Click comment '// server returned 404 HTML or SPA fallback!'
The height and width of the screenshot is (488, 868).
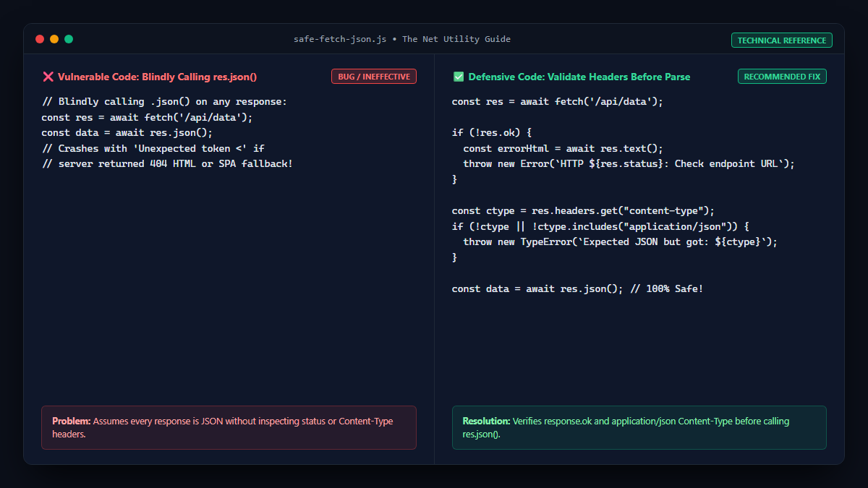pyautogui.click(x=167, y=164)
